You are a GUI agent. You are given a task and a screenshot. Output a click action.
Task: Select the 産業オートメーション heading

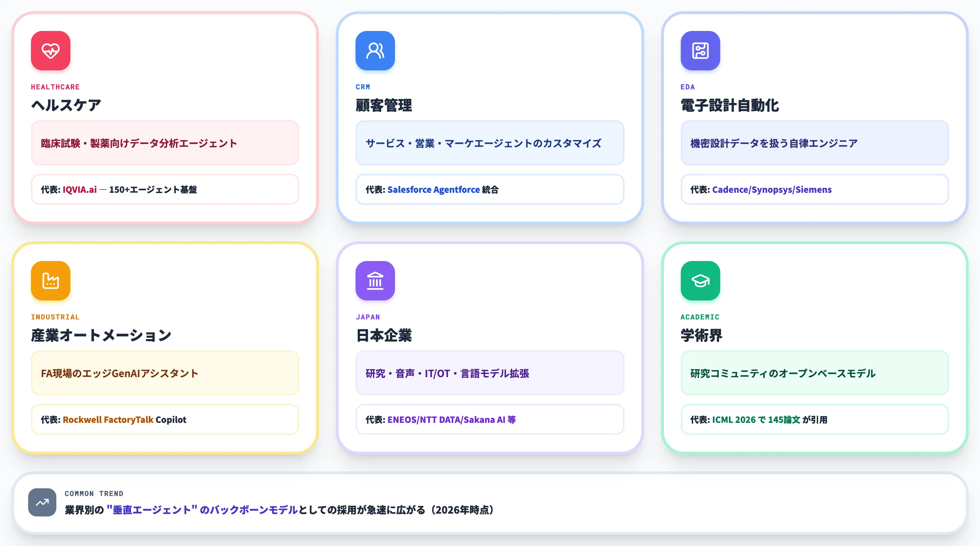(101, 335)
